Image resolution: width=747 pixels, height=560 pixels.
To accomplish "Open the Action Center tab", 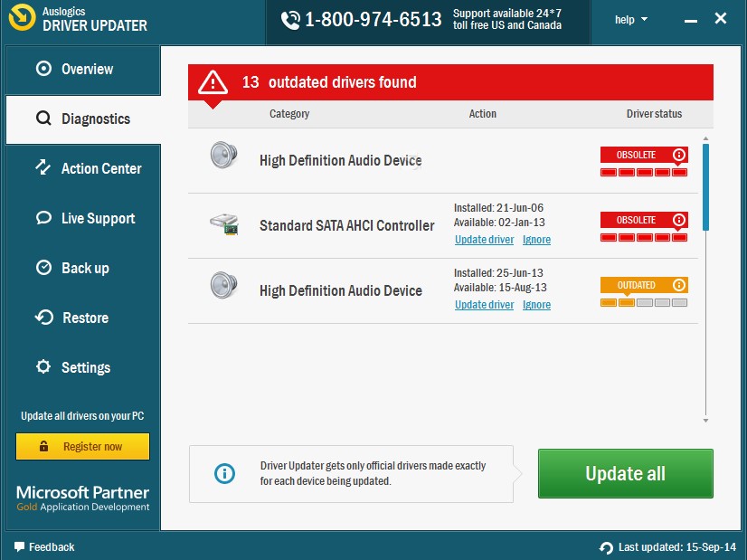I will [83, 168].
